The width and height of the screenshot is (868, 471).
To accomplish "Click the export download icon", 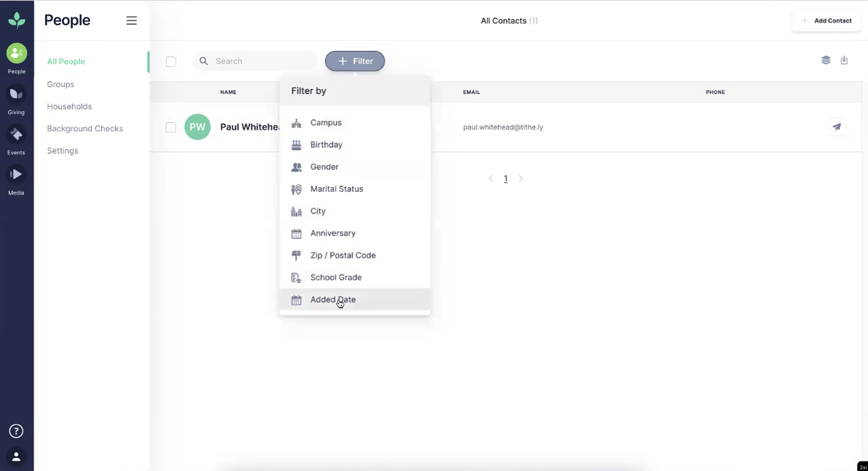I will (x=844, y=60).
